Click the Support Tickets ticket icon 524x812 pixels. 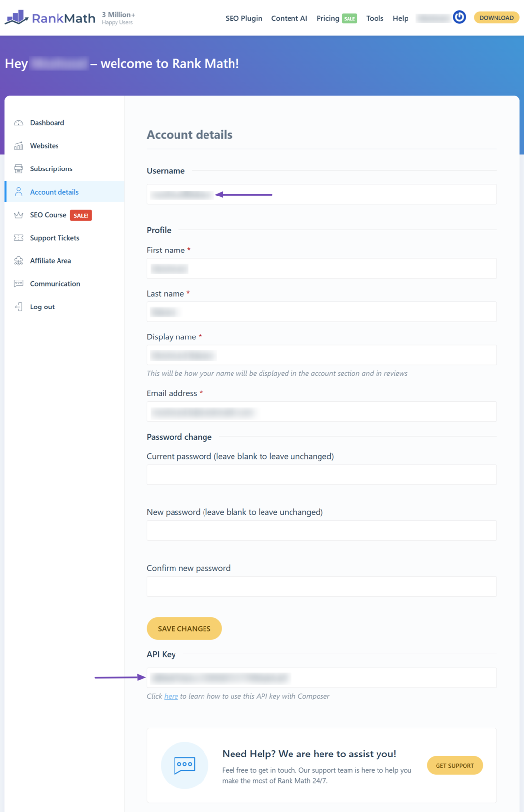coord(19,238)
